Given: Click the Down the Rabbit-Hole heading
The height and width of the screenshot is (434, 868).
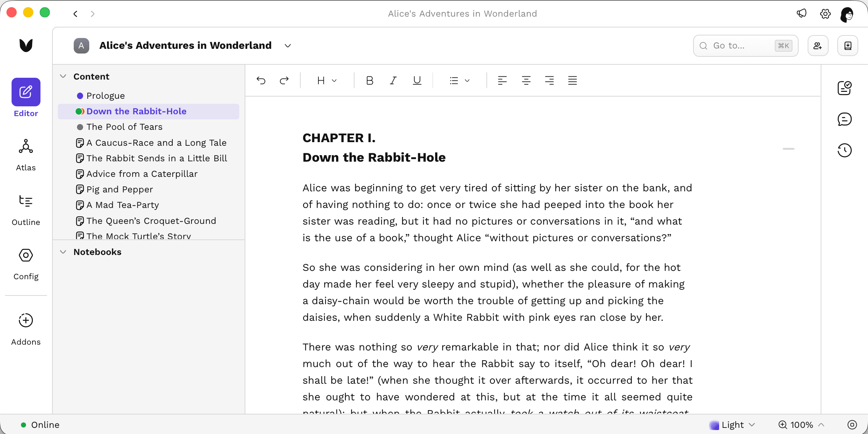Looking at the screenshot, I should click(x=374, y=157).
